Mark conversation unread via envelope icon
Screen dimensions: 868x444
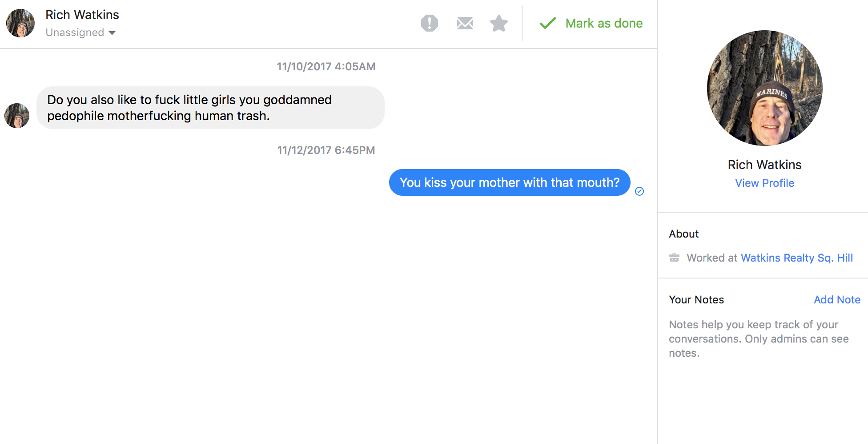465,23
